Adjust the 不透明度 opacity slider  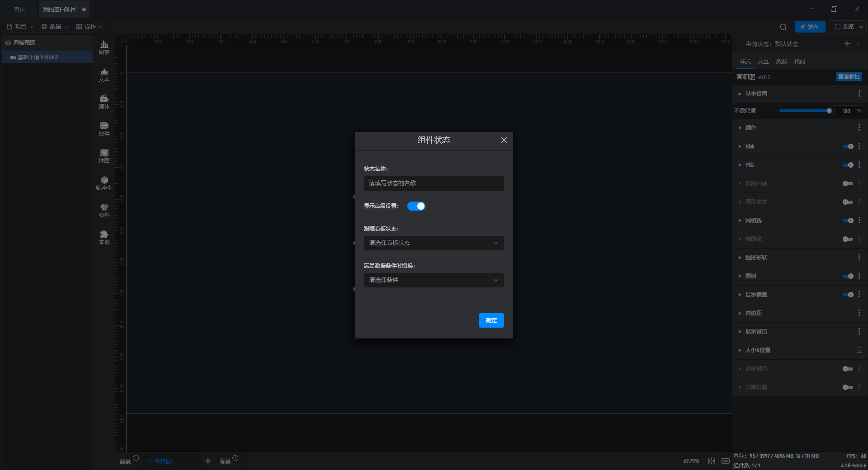[805, 111]
